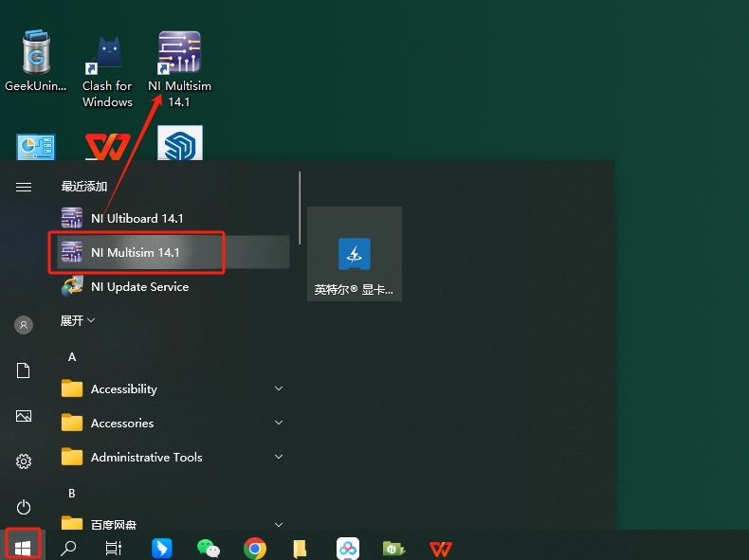Click the 最近添加 heading
The height and width of the screenshot is (560, 749).
[x=84, y=186]
